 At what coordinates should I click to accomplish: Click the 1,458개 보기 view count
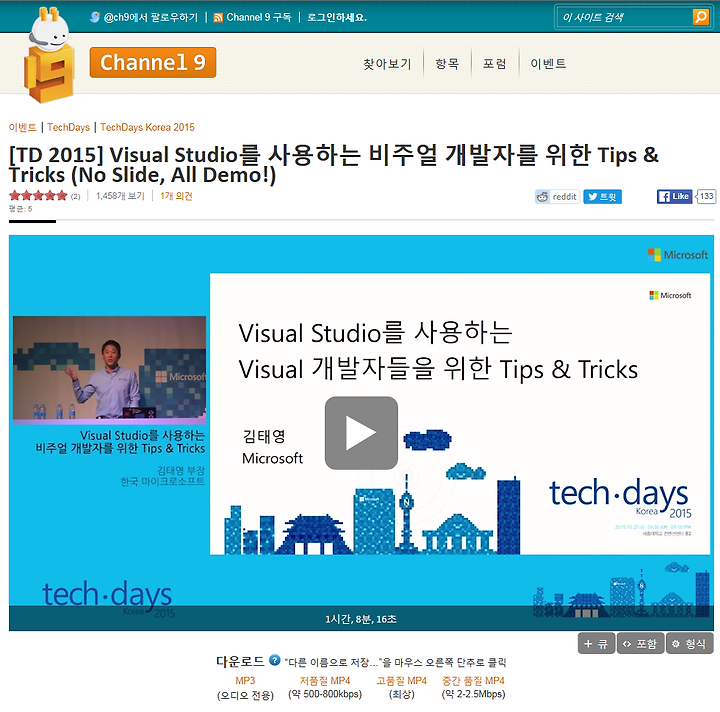120,196
